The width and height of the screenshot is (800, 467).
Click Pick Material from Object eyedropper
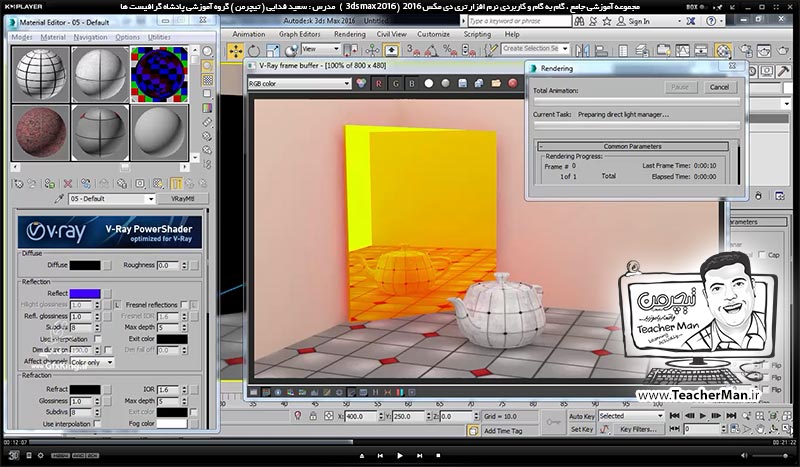pyautogui.click(x=59, y=199)
